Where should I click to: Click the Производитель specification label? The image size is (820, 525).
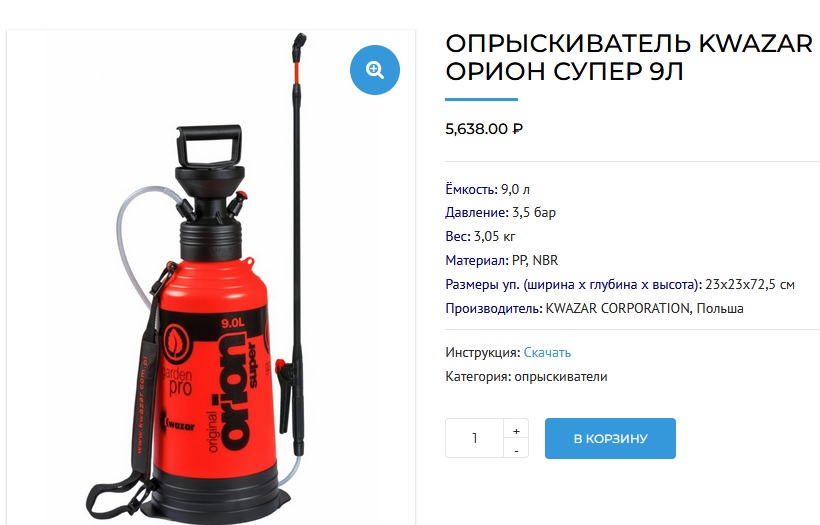pyautogui.click(x=494, y=309)
